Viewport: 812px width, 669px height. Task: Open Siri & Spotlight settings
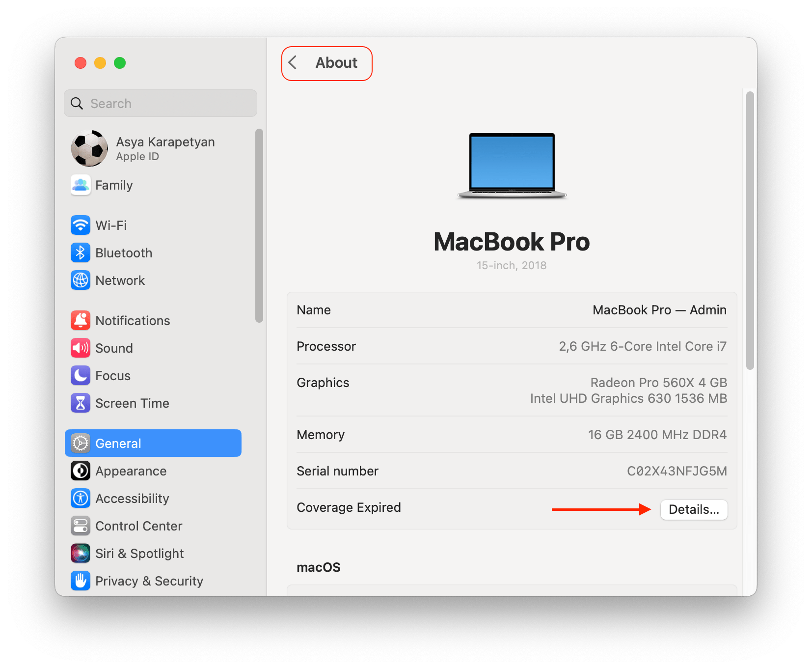point(140,553)
